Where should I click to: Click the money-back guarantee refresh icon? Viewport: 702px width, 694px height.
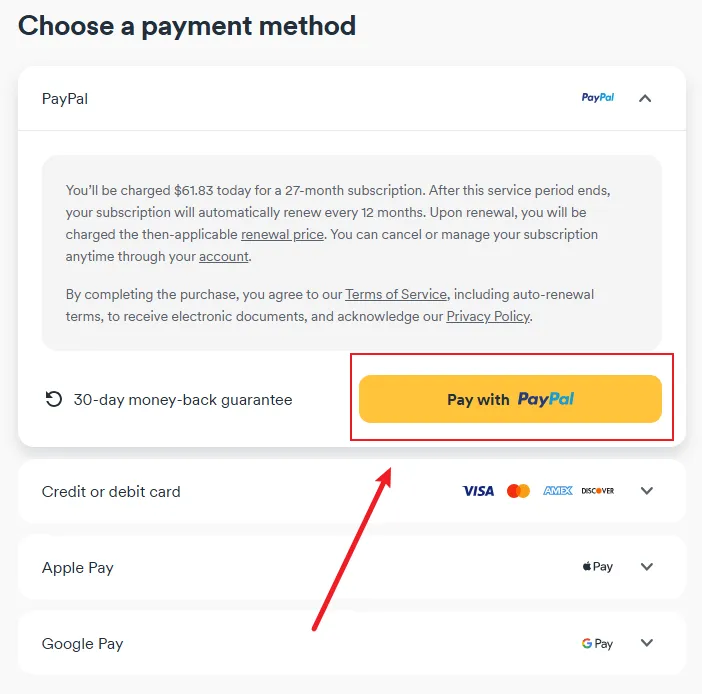pyautogui.click(x=53, y=399)
